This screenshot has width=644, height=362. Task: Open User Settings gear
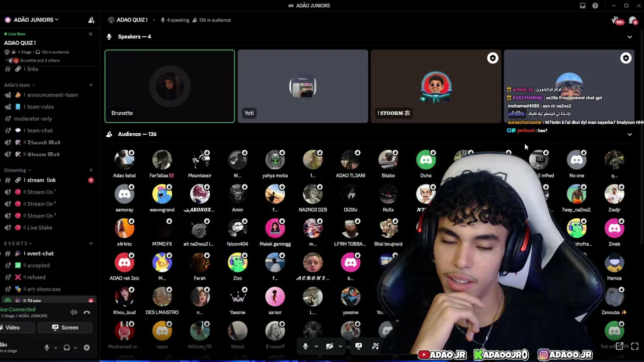[87, 347]
